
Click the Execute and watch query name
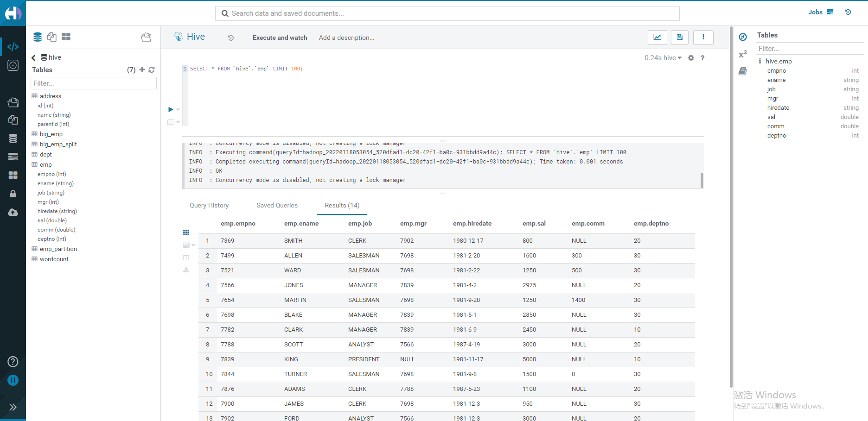point(280,38)
